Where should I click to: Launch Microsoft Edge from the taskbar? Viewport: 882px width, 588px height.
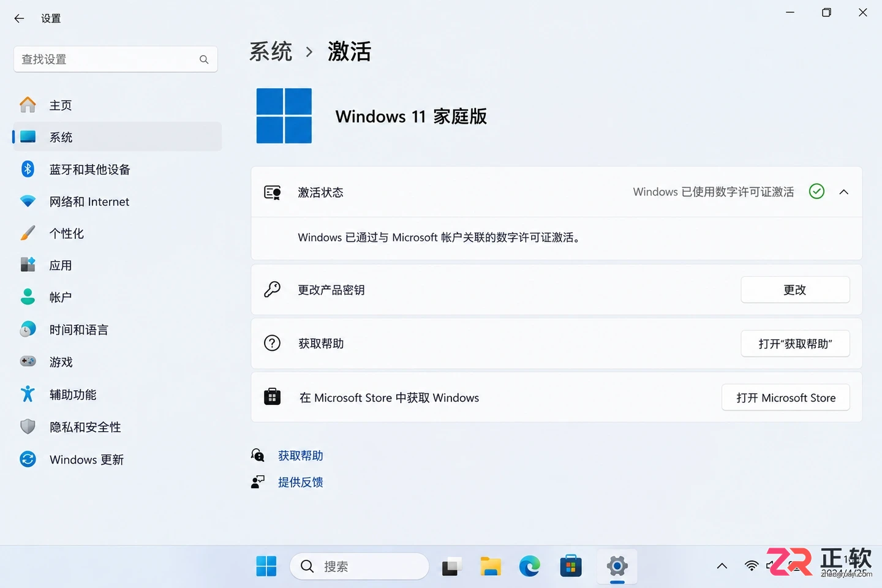530,567
